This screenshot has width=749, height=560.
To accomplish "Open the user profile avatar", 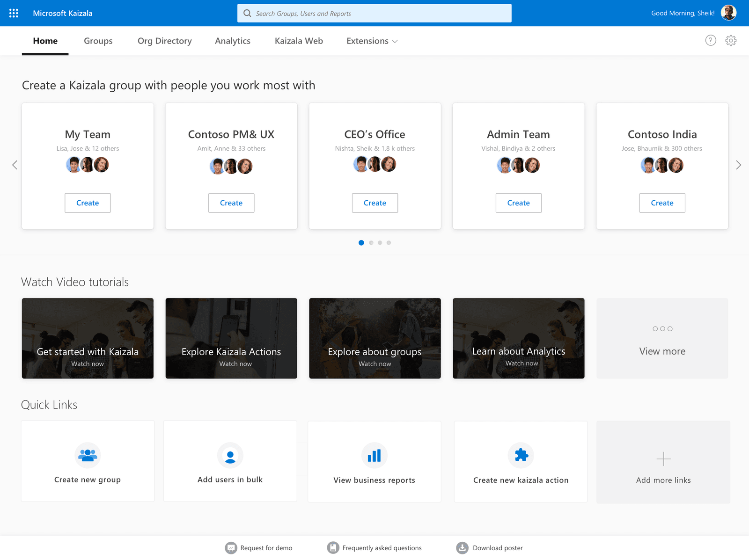I will (x=728, y=13).
